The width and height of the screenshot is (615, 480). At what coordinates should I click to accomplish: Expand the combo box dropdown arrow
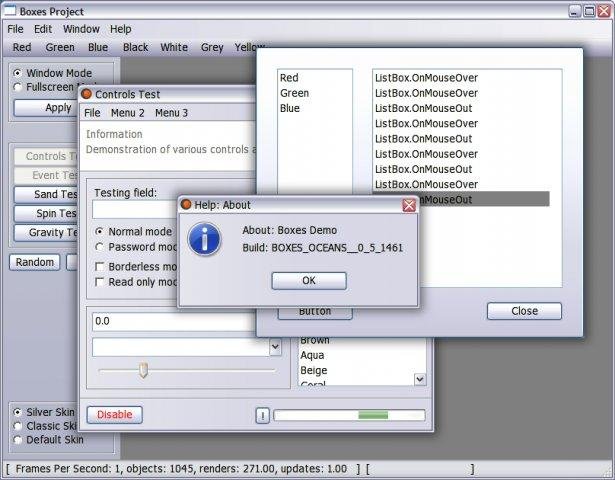275,347
